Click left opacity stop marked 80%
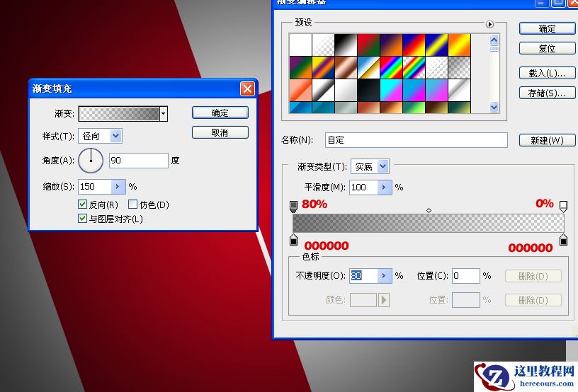The image size is (578, 392). [293, 207]
